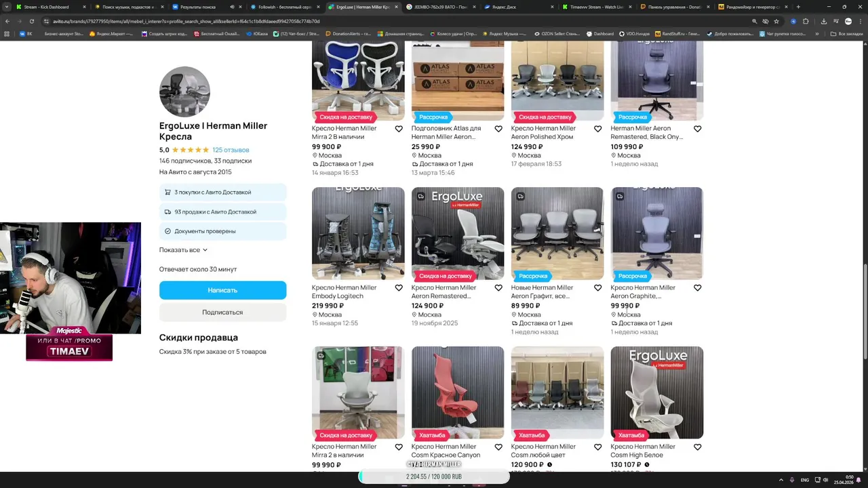Open the Aeron Polished Хром thumbnail
Image resolution: width=868 pixels, height=488 pixels.
557,81
